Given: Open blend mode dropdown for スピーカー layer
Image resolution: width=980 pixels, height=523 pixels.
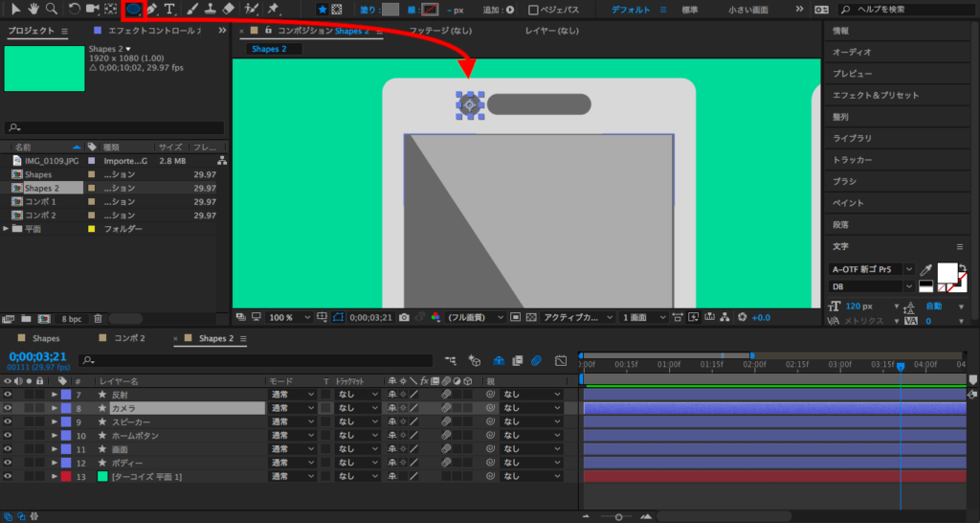Looking at the screenshot, I should click(292, 421).
